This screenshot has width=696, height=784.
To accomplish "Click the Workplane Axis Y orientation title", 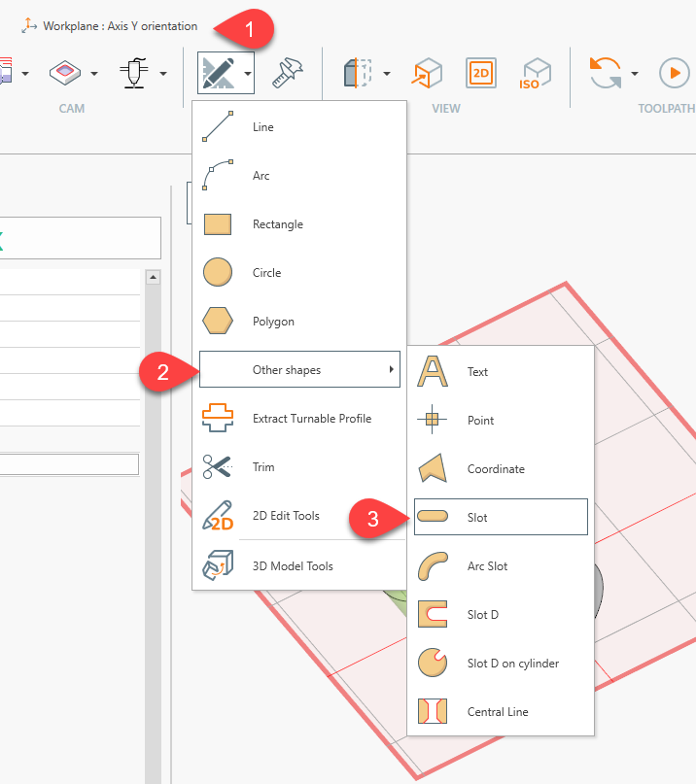I will pos(120,26).
